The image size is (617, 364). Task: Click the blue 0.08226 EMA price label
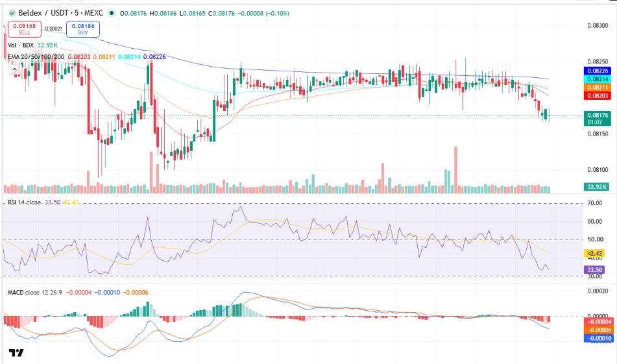click(x=598, y=71)
